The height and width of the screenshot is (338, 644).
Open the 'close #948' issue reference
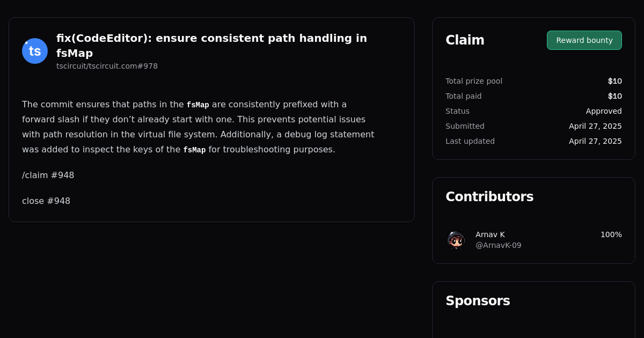pyautogui.click(x=46, y=201)
